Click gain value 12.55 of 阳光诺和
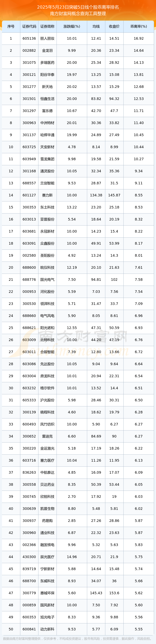This screenshot has height=644, width=156. 72,328
